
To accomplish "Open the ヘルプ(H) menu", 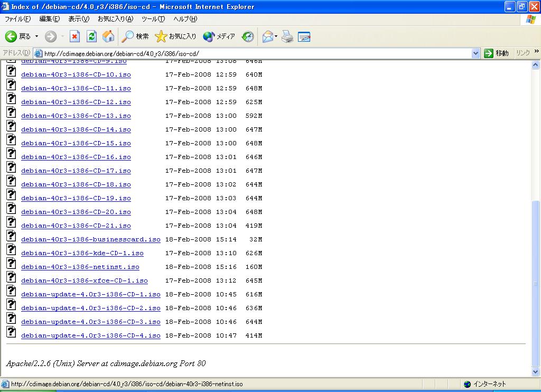I will tap(185, 19).
